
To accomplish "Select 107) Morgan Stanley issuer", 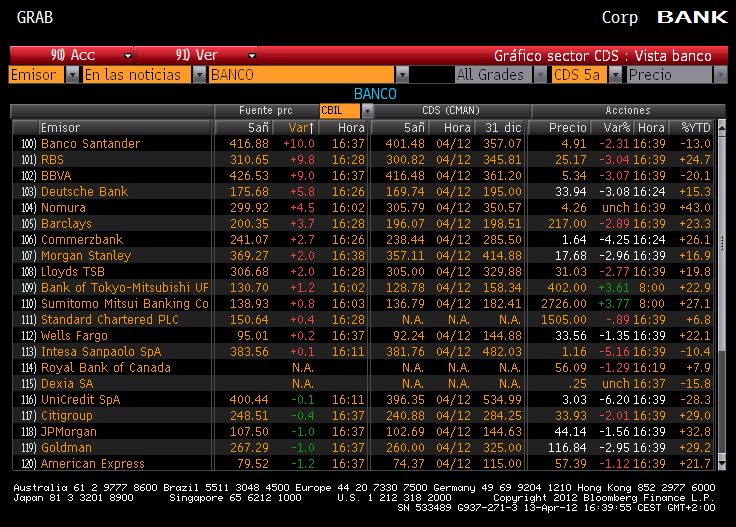I will 86,256.
